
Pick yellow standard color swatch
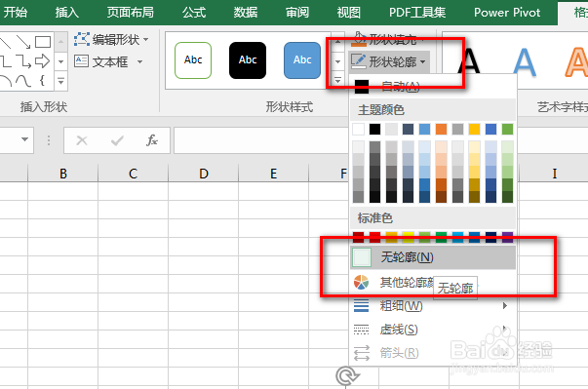pyautogui.click(x=408, y=237)
